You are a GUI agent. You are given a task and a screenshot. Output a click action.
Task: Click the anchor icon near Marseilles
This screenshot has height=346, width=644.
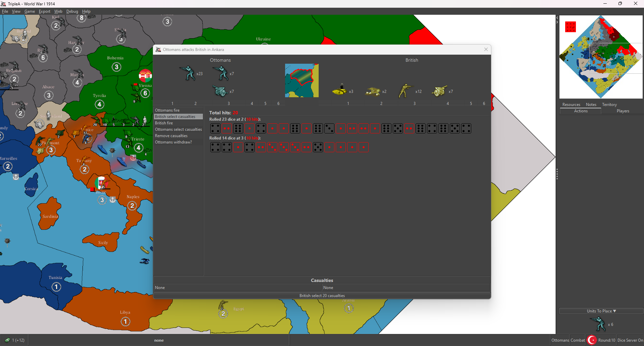click(16, 177)
